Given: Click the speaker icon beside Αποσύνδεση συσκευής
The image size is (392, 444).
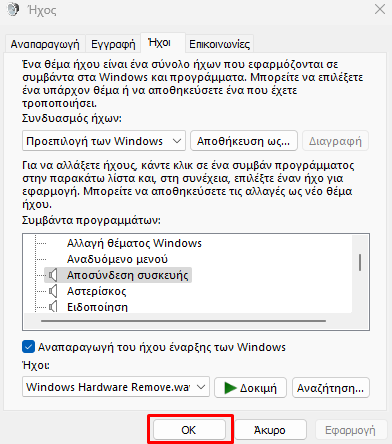Looking at the screenshot, I should click(53, 275).
